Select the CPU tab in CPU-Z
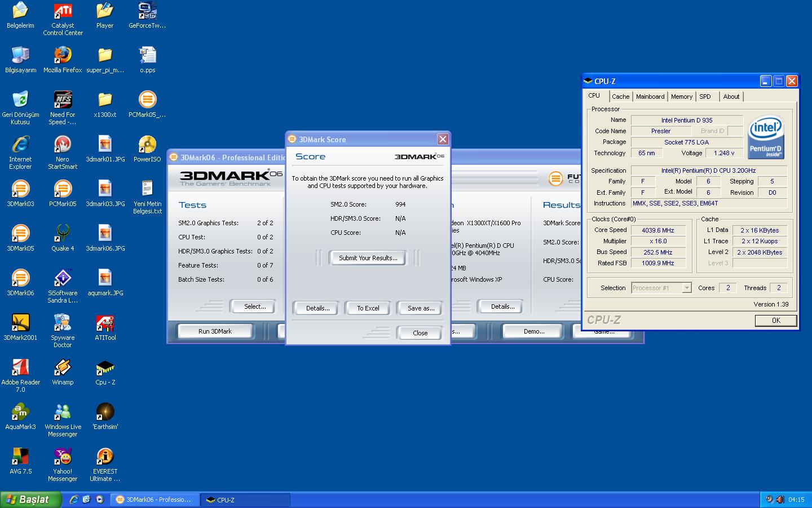 click(x=594, y=96)
